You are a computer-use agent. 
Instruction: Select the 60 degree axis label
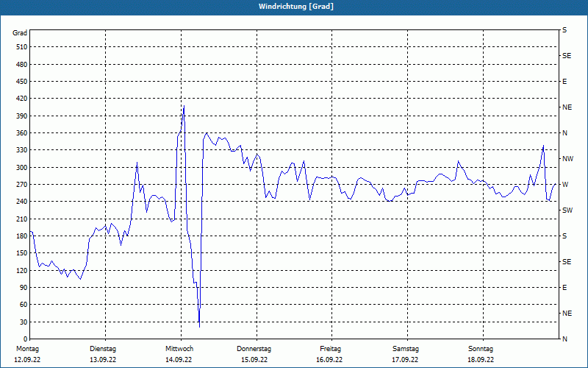coord(24,305)
